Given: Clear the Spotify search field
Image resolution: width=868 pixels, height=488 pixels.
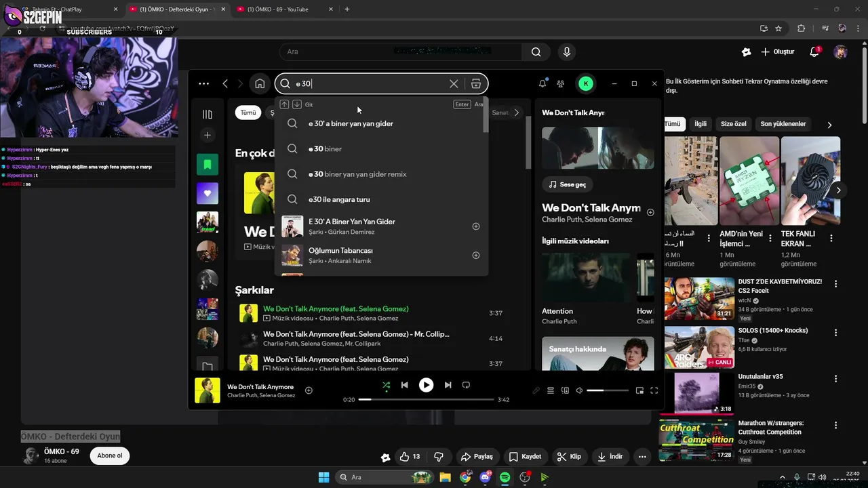Looking at the screenshot, I should click(454, 84).
